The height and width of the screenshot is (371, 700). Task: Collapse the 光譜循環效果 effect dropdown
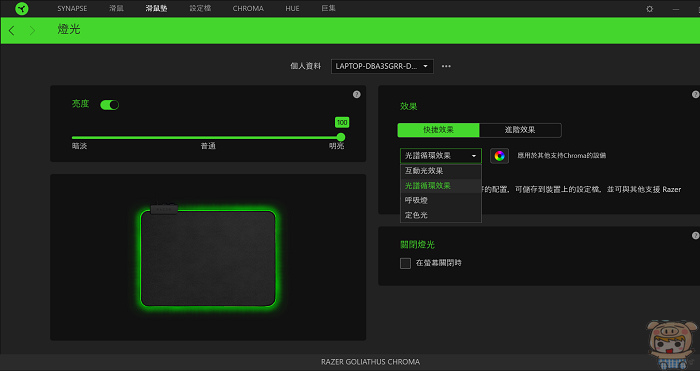pyautogui.click(x=441, y=156)
